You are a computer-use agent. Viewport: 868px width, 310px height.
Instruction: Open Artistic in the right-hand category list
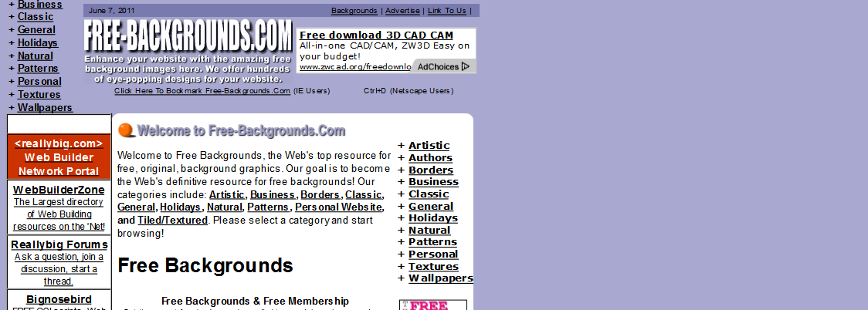click(x=429, y=145)
